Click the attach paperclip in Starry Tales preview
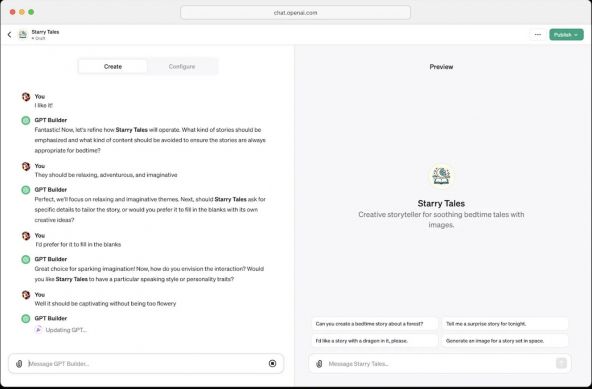The width and height of the screenshot is (592, 389). (x=319, y=364)
